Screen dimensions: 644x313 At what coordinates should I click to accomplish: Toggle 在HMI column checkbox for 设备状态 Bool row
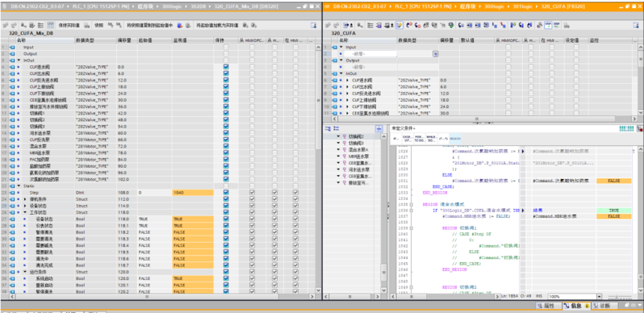pos(295,219)
